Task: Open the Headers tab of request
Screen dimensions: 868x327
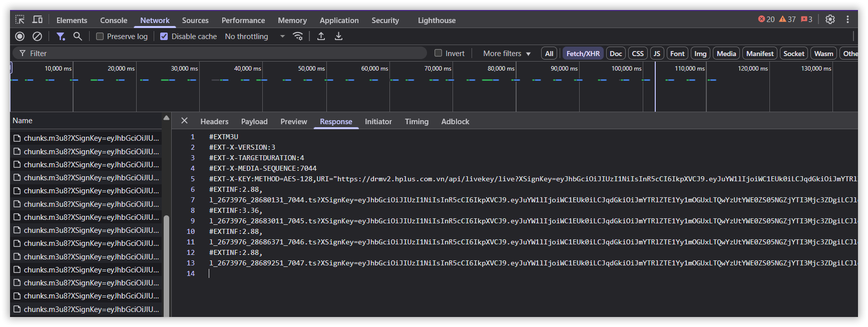Action: click(214, 122)
